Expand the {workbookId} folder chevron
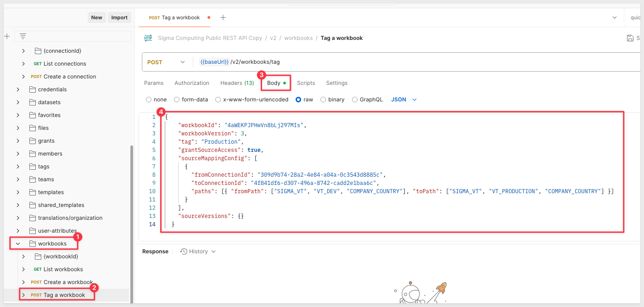 pos(23,257)
